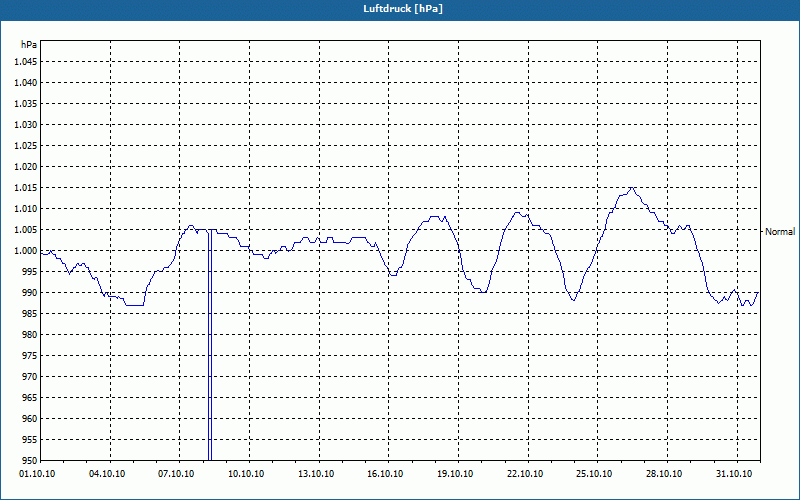Click the 04.10.10 date label
This screenshot has width=800, height=500.
[107, 474]
